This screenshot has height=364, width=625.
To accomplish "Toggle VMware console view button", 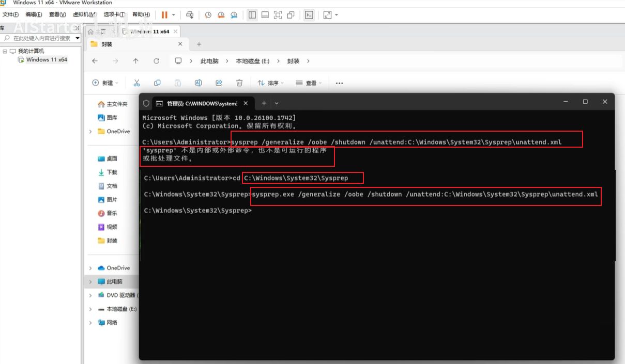I will [x=309, y=15].
